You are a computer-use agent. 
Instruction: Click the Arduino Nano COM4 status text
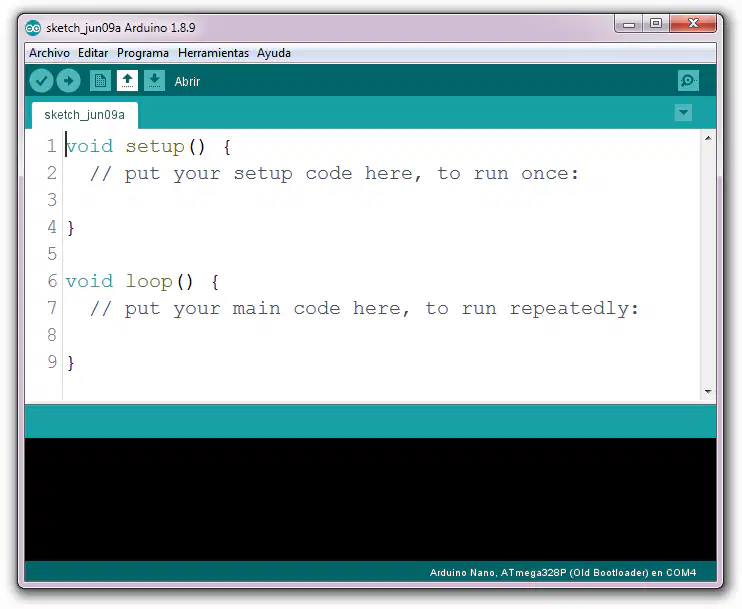[x=563, y=573]
